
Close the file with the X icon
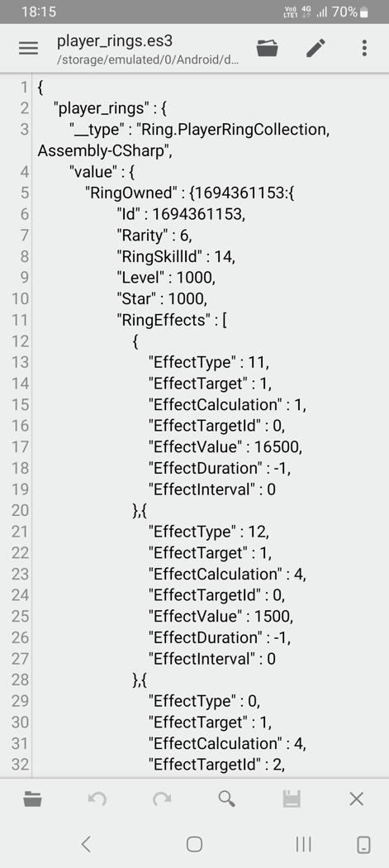[x=356, y=799]
